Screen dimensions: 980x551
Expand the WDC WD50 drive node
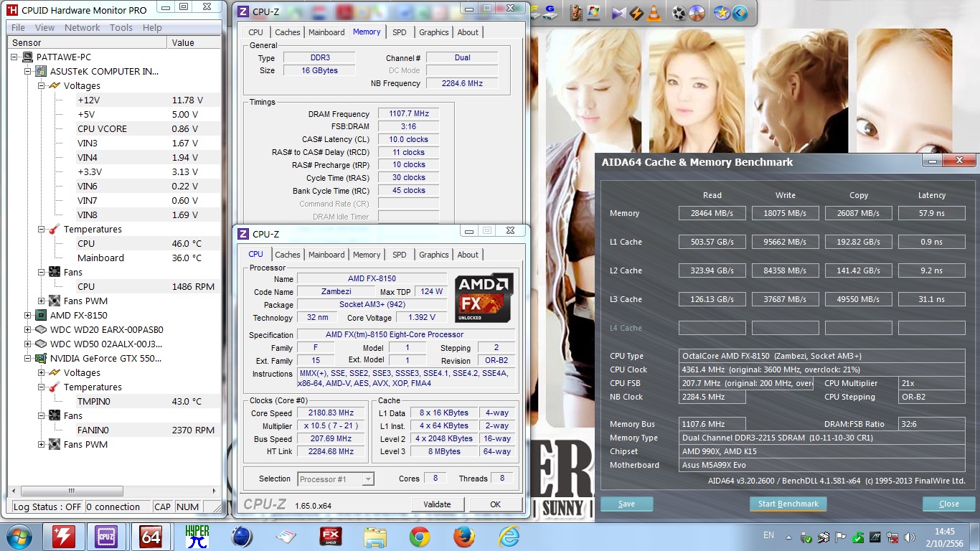point(28,344)
